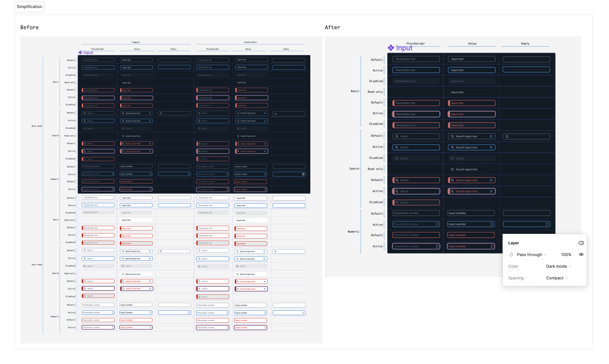Screen dimensions: 609x364
Task: Click the layer variable modes hexagon icon
Action: (581, 243)
